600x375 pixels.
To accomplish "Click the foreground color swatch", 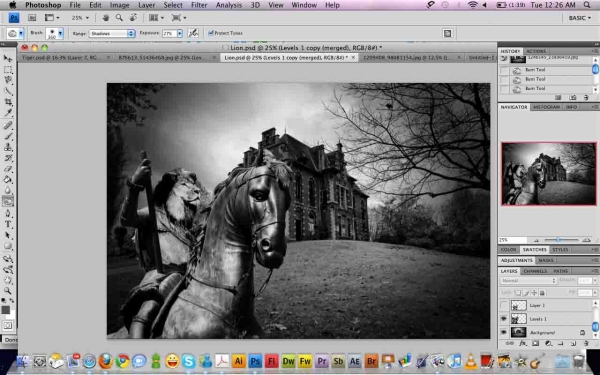I will [5, 310].
